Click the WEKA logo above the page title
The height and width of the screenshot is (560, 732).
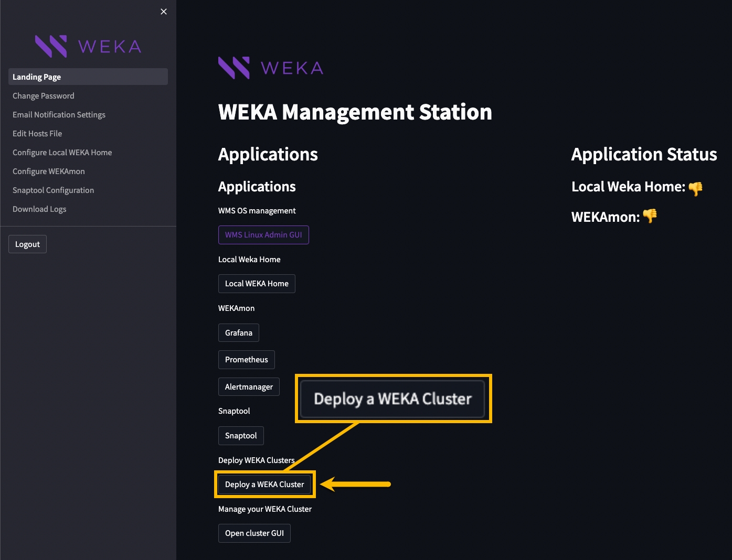coord(270,68)
